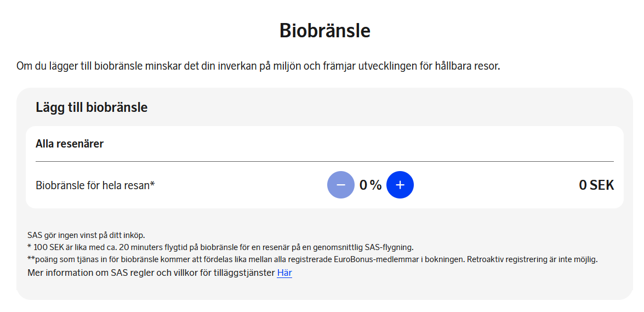
Task: Click the "Lägg till biobränsle" section title
Action: 92,107
